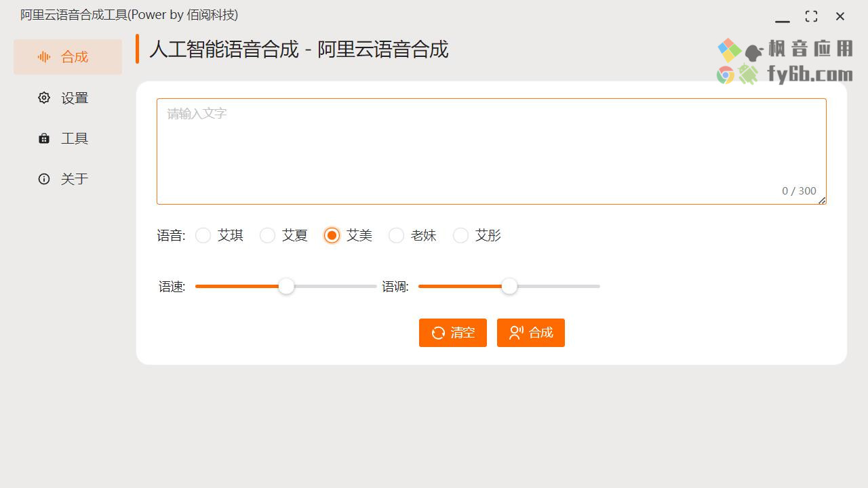Open the 合成 synthesis tab in sidebar
Viewport: 868px width, 488px height.
68,57
